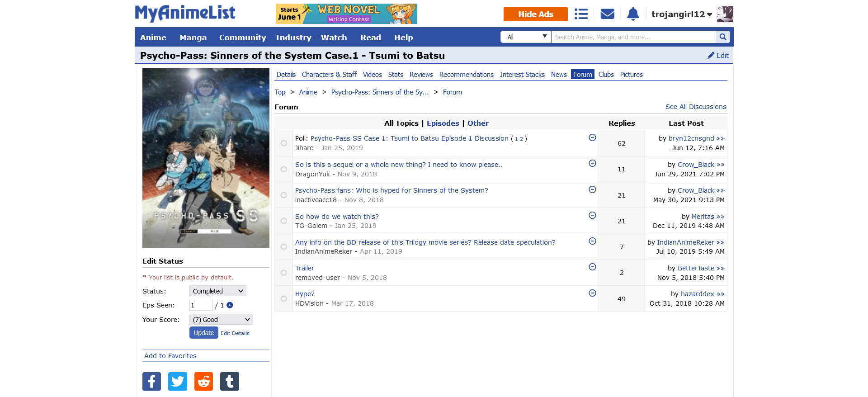Click ignore icon for sequel question topic
The height and width of the screenshot is (397, 868).
coord(592,163)
